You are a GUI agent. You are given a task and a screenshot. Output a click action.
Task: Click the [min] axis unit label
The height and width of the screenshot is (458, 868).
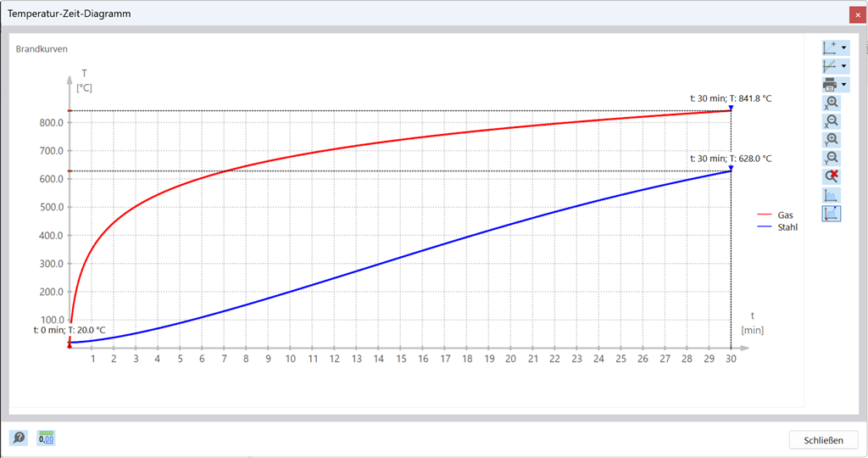[x=753, y=330]
